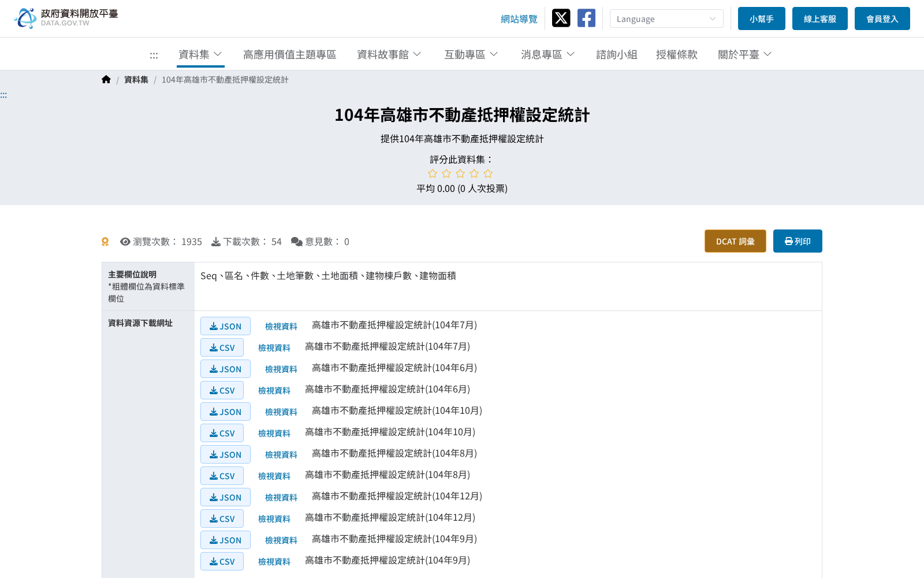Screen dimensions: 924x578
Task: Expand the 資料故事館 menu
Action: click(x=389, y=54)
